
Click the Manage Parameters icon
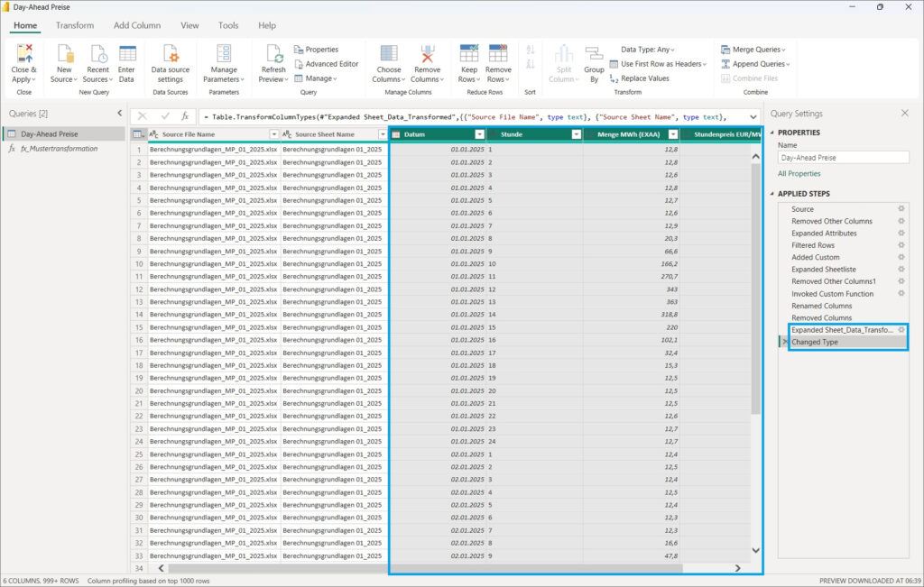click(224, 53)
